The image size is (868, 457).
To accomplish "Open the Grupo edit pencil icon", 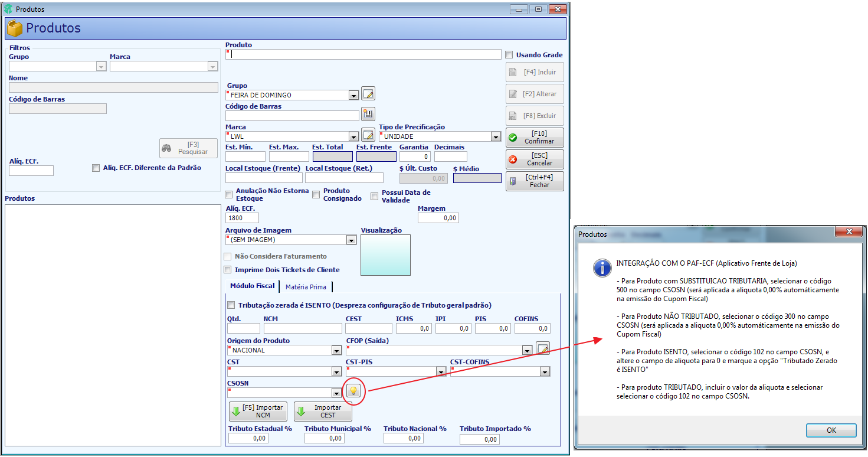I will point(368,93).
